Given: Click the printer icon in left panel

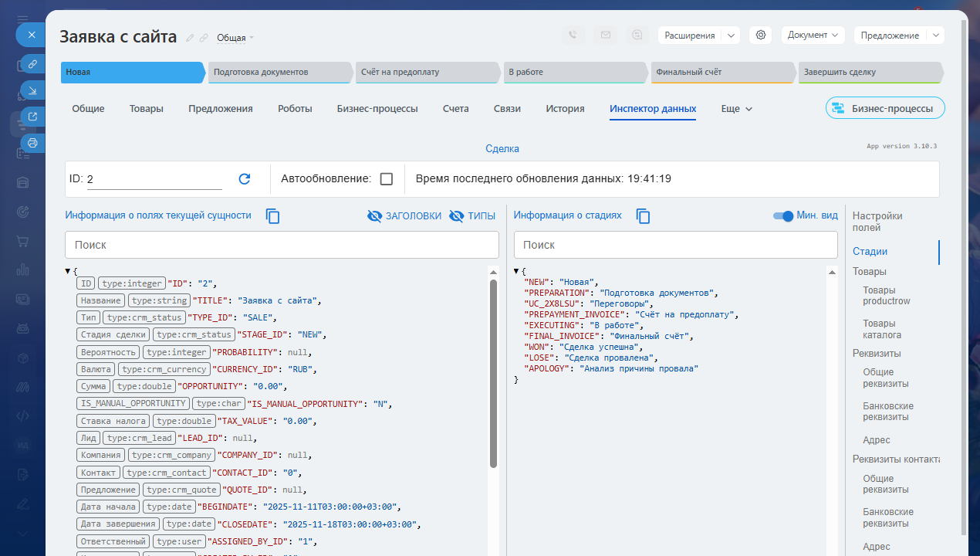Looking at the screenshot, I should coord(32,143).
